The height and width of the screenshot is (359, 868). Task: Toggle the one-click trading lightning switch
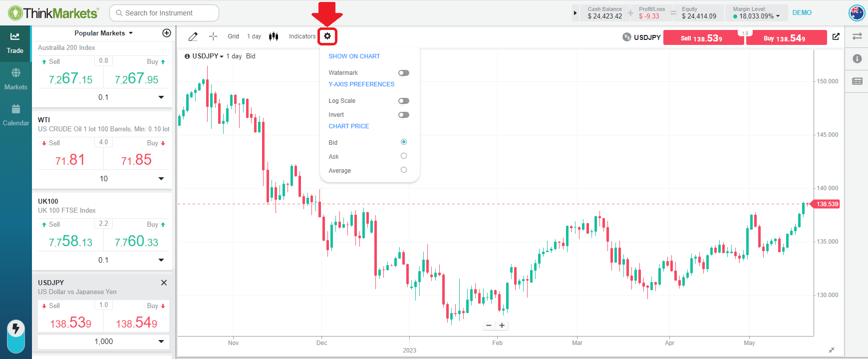click(16, 336)
